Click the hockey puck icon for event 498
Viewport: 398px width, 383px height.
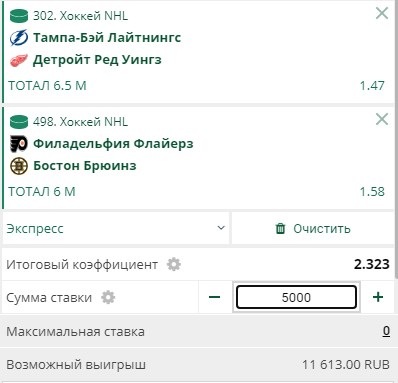[19, 122]
